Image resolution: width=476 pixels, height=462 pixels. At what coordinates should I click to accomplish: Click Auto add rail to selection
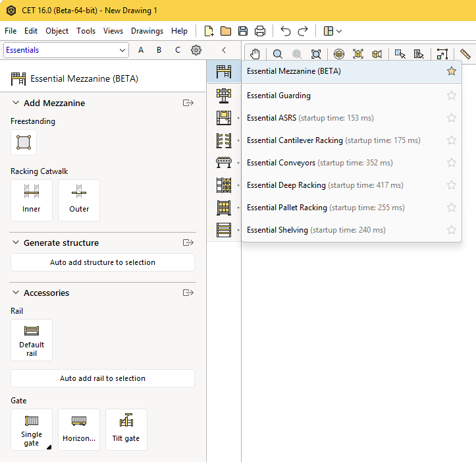(103, 378)
